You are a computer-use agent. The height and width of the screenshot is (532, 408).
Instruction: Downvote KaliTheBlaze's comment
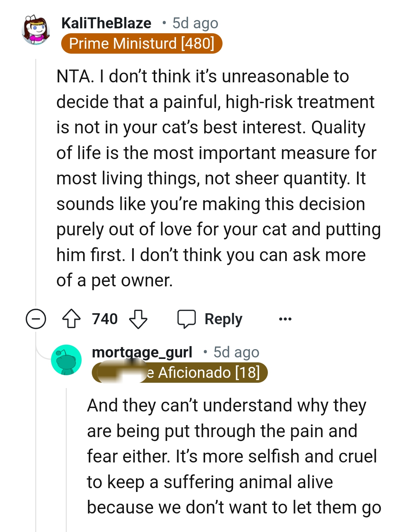tap(138, 319)
